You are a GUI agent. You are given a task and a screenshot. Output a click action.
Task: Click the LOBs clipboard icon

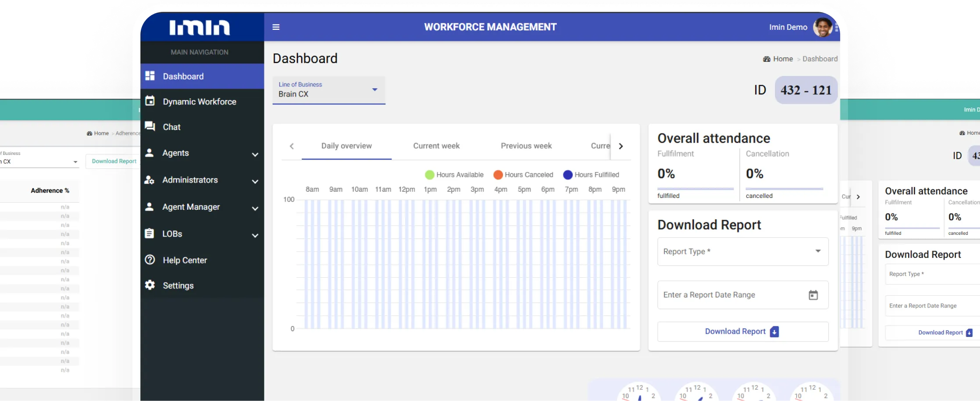point(150,233)
